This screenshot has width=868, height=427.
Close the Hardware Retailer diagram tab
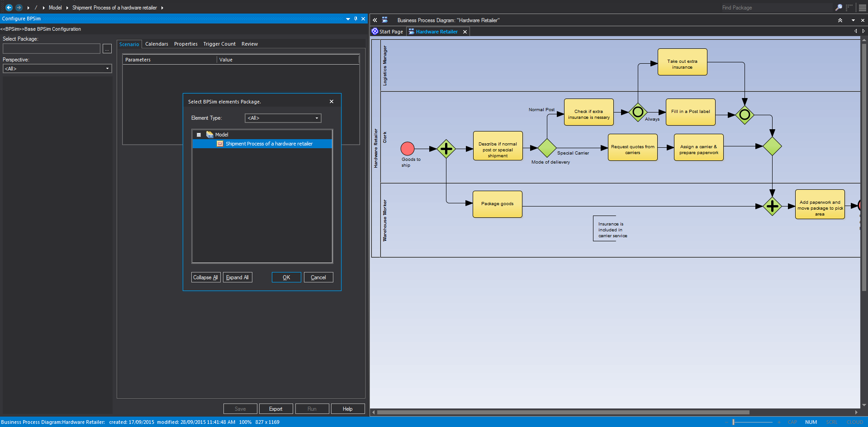pyautogui.click(x=465, y=32)
